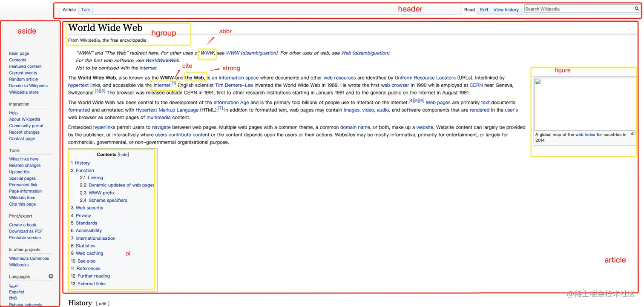Select Create a book

(23, 225)
